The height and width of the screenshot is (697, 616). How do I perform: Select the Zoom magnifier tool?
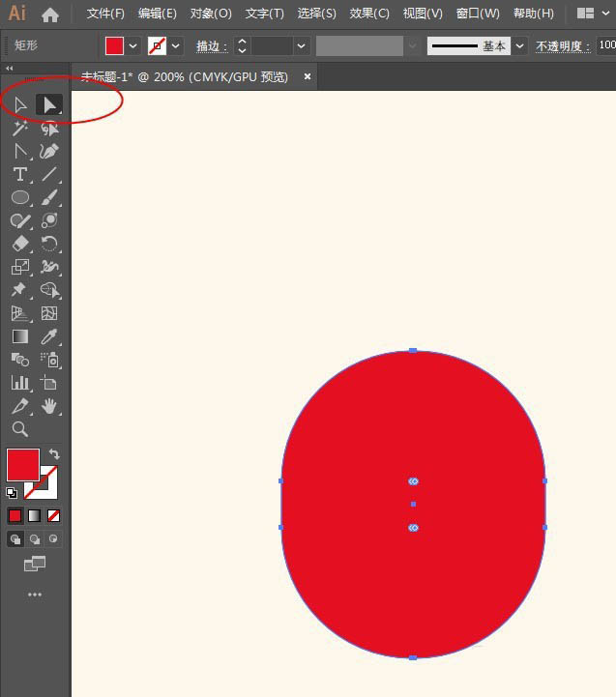[x=20, y=429]
